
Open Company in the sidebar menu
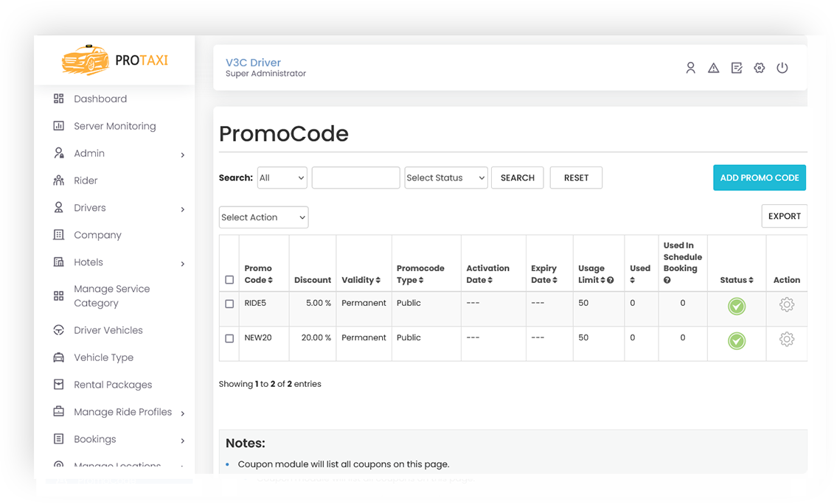coord(97,234)
